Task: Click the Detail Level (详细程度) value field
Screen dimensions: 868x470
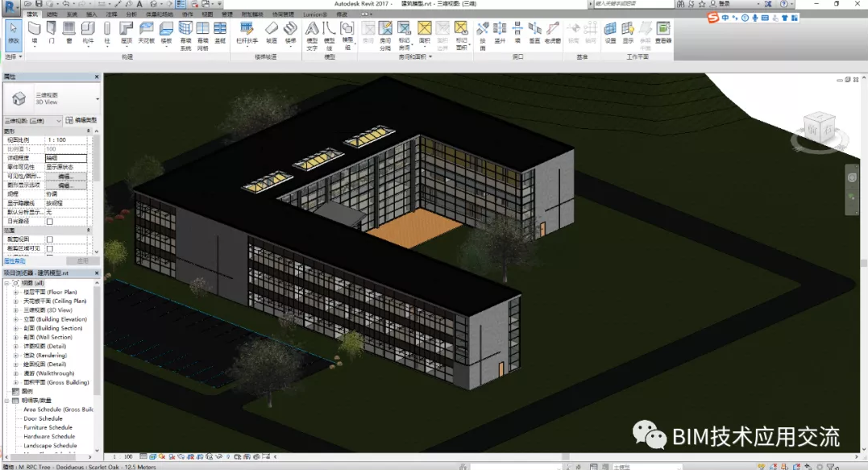Action: tap(65, 158)
